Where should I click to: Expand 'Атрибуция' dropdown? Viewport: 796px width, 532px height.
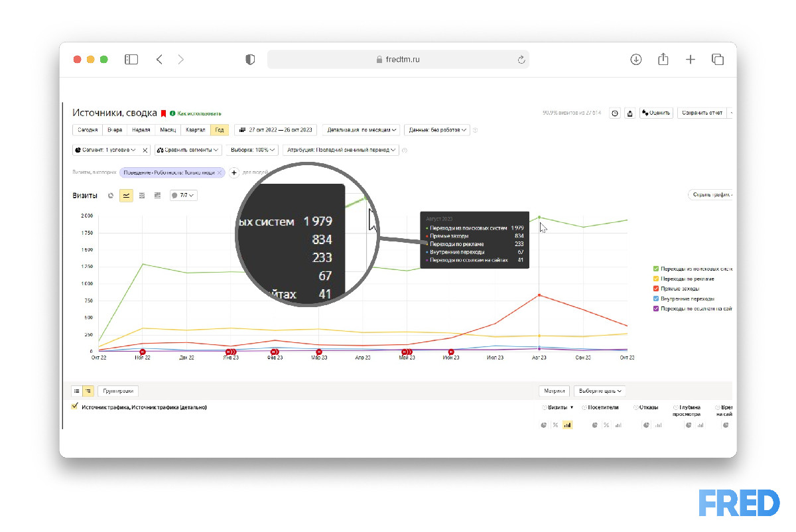point(340,150)
